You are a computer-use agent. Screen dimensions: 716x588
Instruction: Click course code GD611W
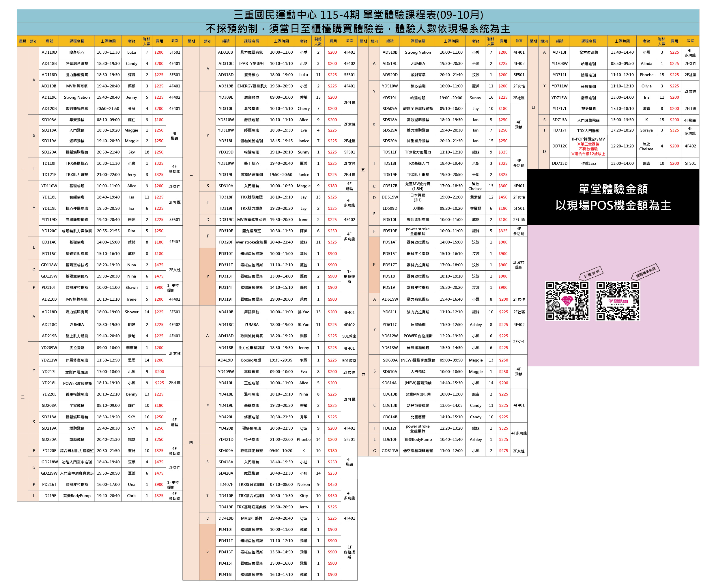click(390, 451)
